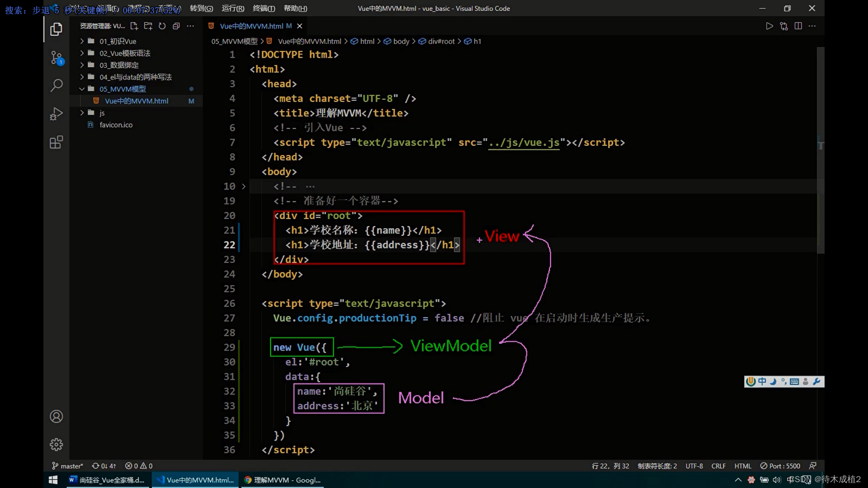This screenshot has width=868, height=488.
Task: Change CRLF line ending setting
Action: pyautogui.click(x=718, y=466)
